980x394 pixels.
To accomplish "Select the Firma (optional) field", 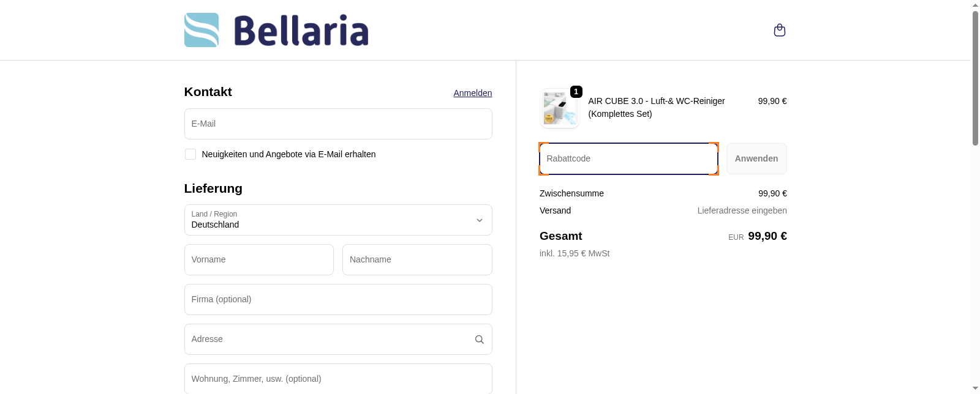I will point(338,299).
